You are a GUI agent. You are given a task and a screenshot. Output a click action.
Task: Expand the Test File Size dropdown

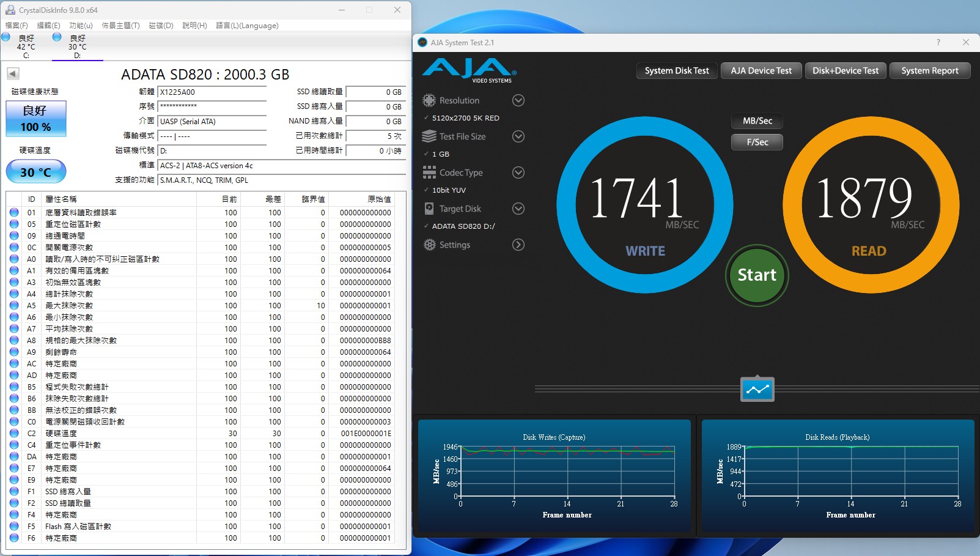[518, 136]
